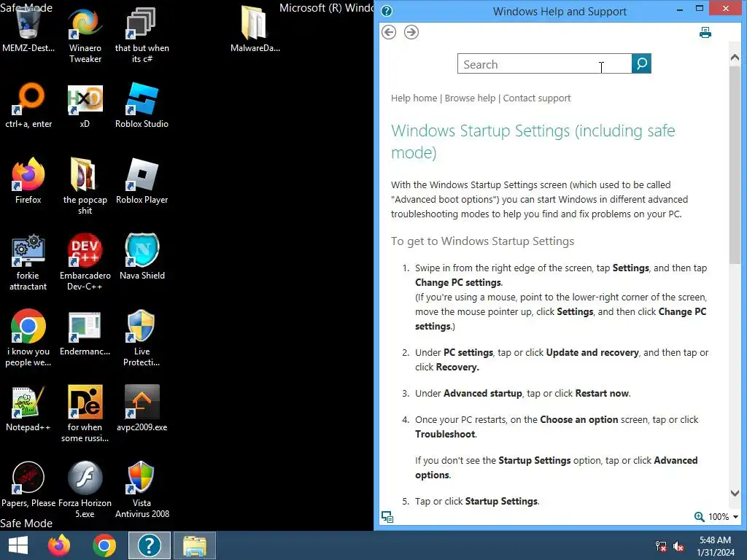Click the bold 'Advanced options' text
747x560 pixels.
pos(556,467)
